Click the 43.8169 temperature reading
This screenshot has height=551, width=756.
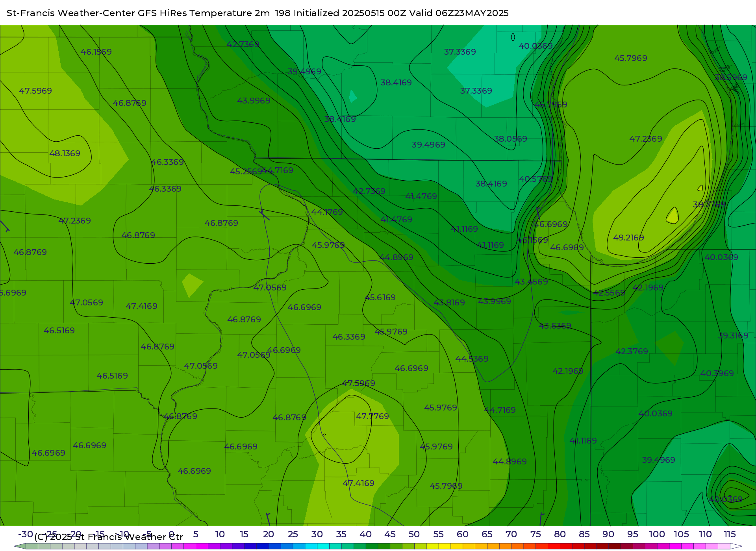(449, 303)
